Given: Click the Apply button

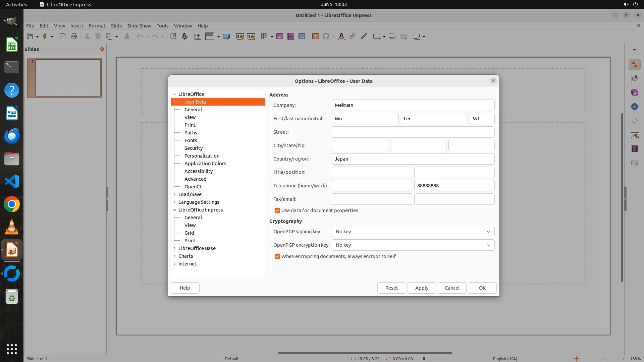Looking at the screenshot, I should coord(422,288).
